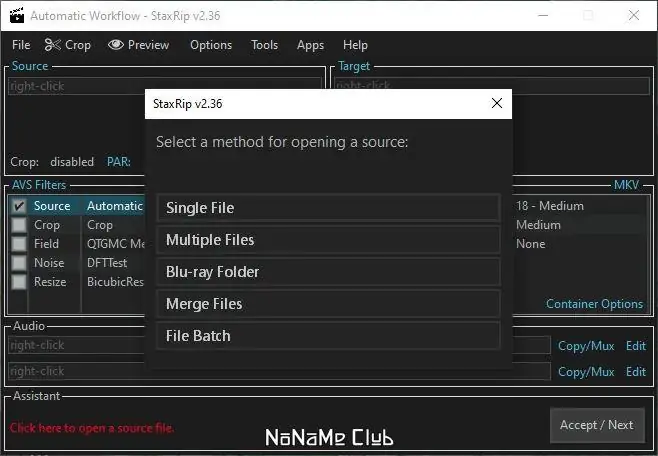Minimize the Automatic Workflow window
The width and height of the screenshot is (658, 456).
tap(543, 16)
